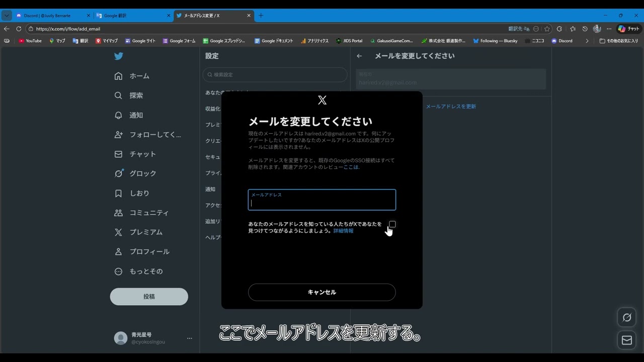The width and height of the screenshot is (644, 362).
Task: Open account menu dots beside 青光星号
Action: 190,338
